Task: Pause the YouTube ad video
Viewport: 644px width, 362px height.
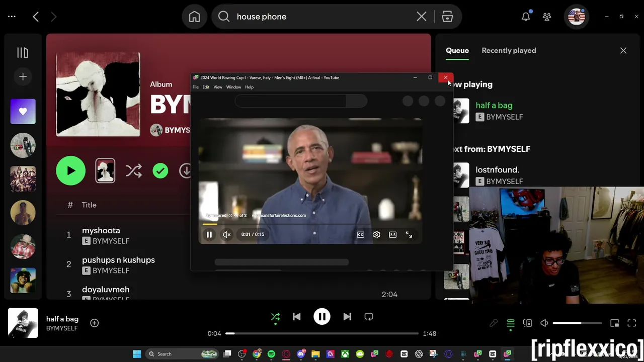Action: pos(209,234)
